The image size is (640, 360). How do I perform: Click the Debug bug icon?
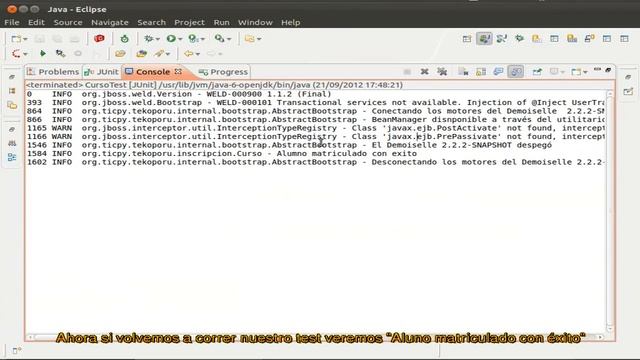click(149, 39)
